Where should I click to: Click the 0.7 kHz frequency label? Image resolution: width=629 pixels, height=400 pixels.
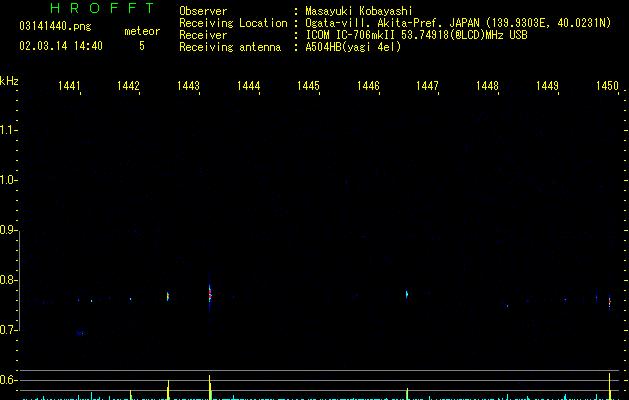coord(7,330)
